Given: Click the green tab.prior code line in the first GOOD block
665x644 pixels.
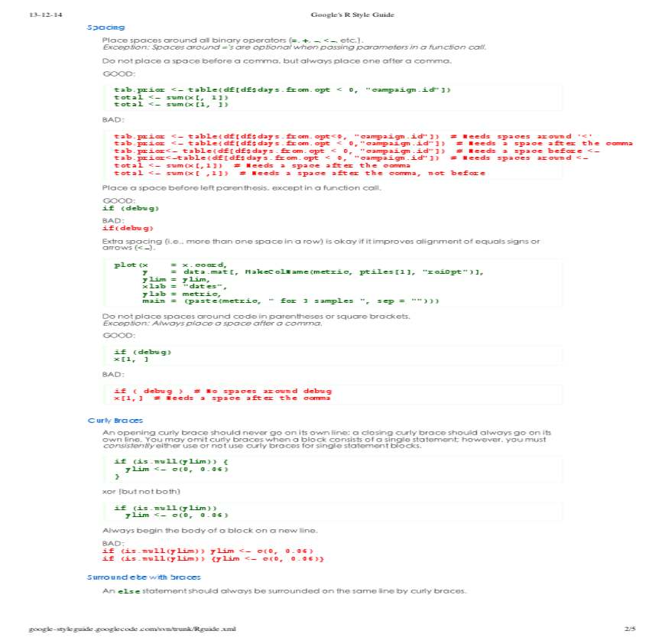Looking at the screenshot, I should pos(281,89).
